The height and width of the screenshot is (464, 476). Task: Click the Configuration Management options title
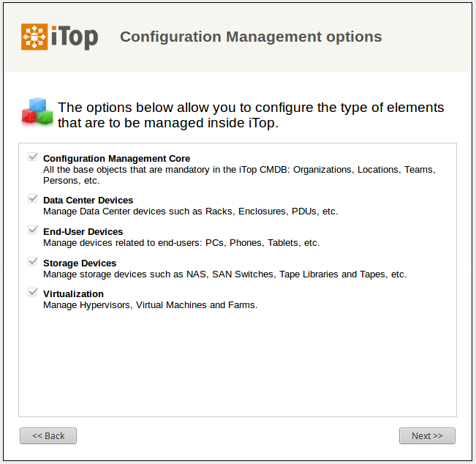coord(251,37)
